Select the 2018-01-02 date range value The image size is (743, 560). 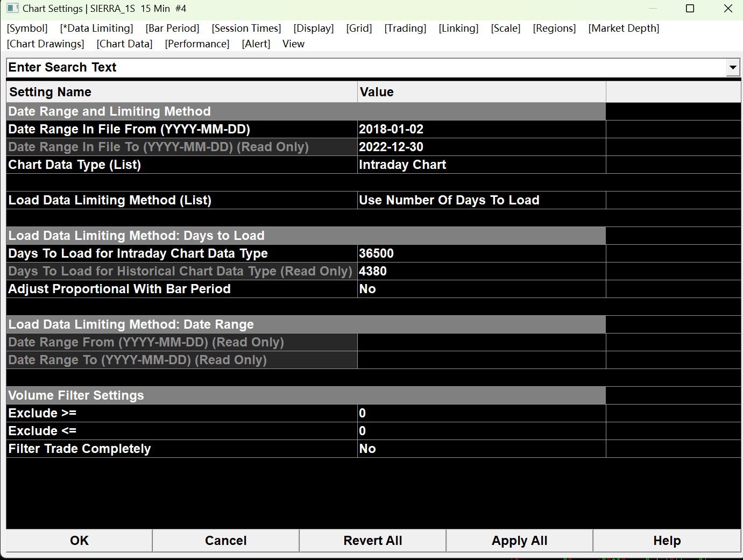tap(482, 129)
